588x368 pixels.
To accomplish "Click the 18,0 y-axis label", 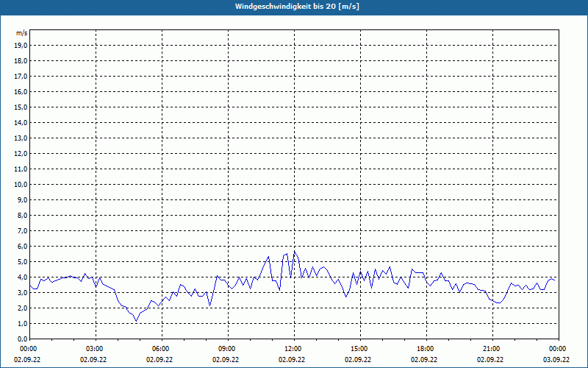I will [21, 61].
